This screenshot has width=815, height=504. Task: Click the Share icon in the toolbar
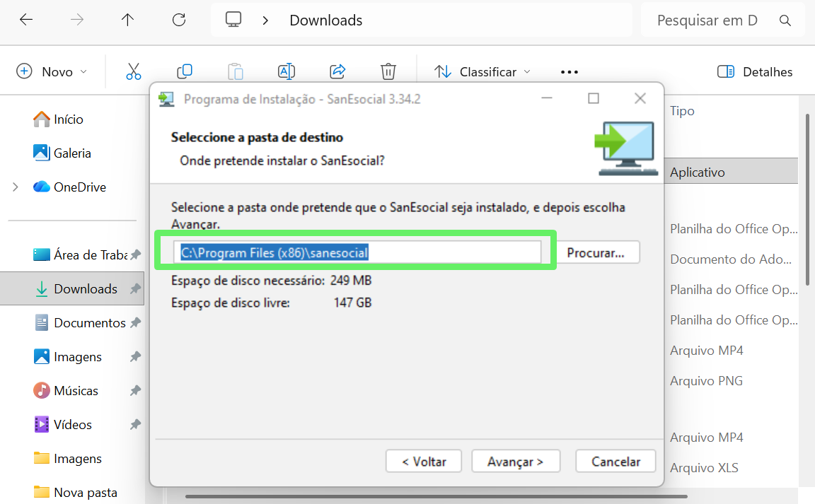tap(337, 71)
